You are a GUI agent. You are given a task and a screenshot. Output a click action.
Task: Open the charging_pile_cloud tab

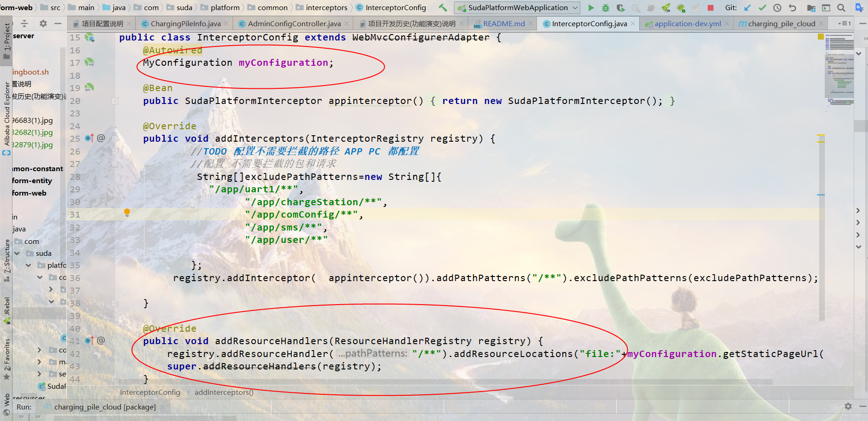coord(781,23)
